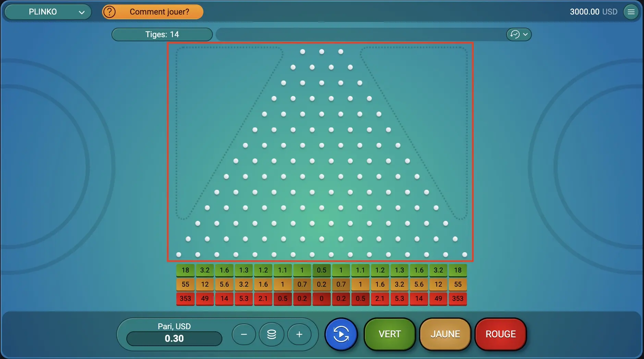The height and width of the screenshot is (359, 644).
Task: Select the yellow 0.2 center multiplier
Action: click(x=321, y=284)
